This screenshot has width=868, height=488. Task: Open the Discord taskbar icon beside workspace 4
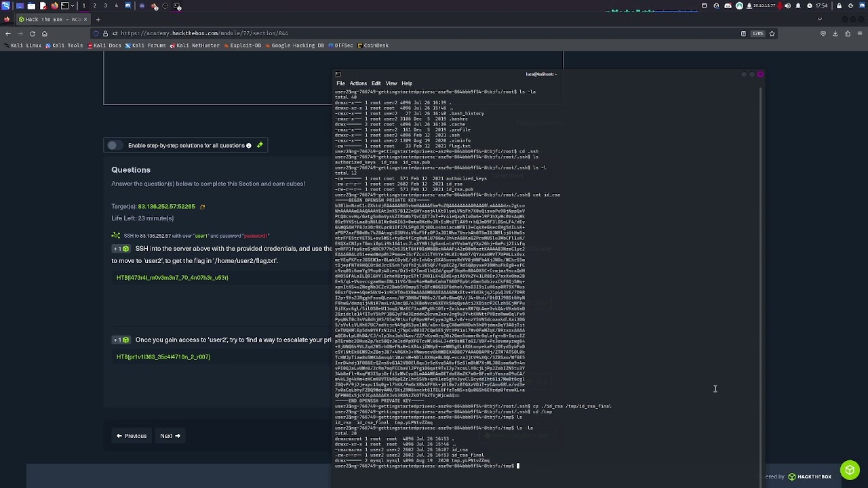click(127, 5)
